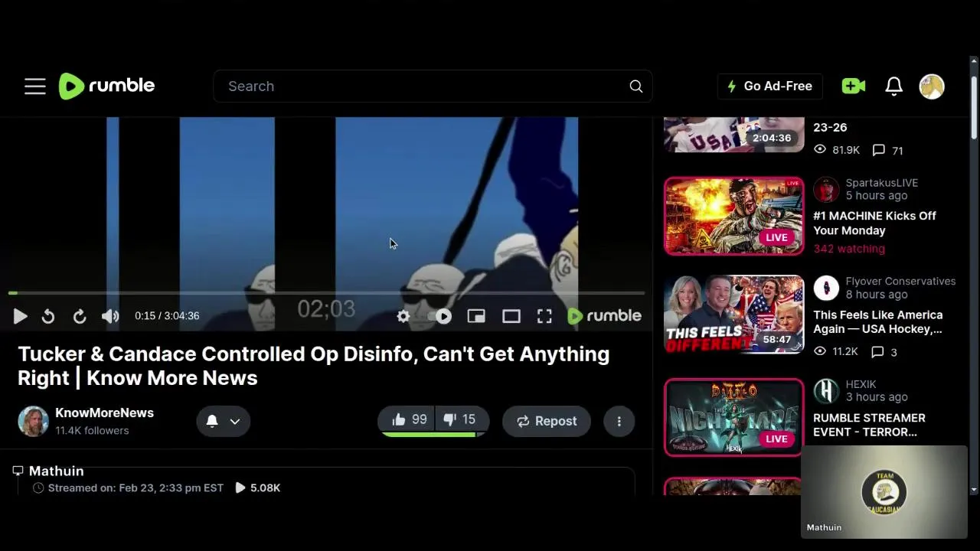Click the Rumble logo in header
The image size is (980, 551).
tap(106, 86)
